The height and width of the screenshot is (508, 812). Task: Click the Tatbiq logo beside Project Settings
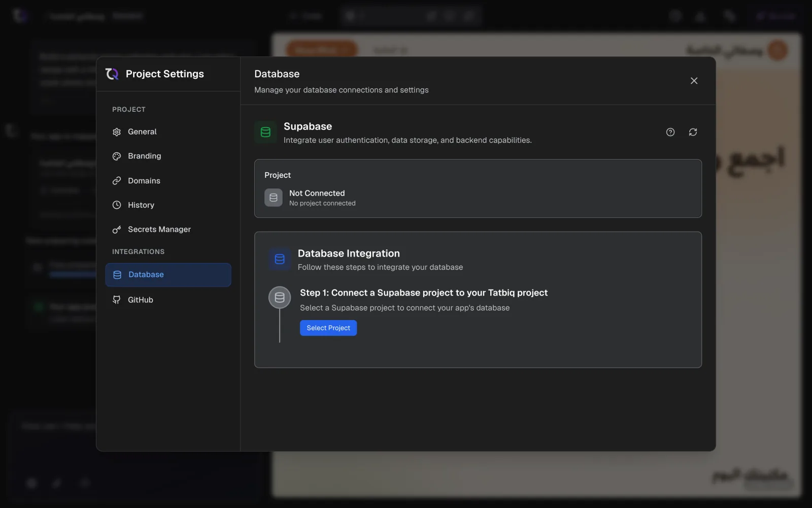pos(112,74)
